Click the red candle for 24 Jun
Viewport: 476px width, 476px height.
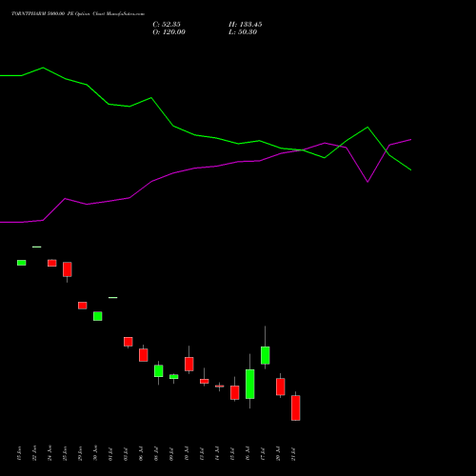tap(52, 263)
